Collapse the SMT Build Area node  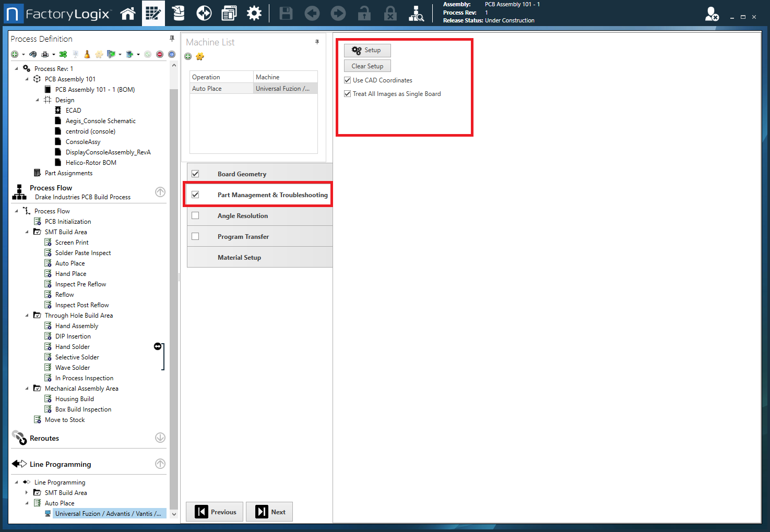pyautogui.click(x=27, y=232)
